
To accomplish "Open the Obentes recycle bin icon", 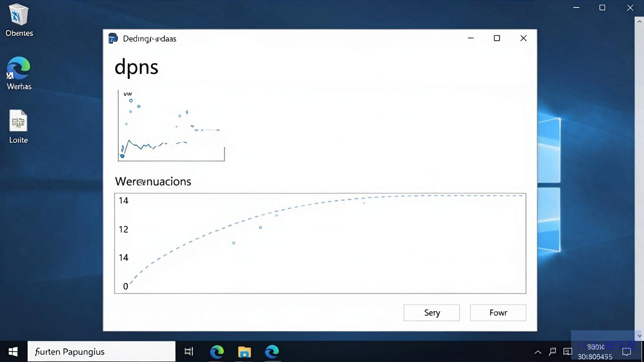I will click(19, 20).
